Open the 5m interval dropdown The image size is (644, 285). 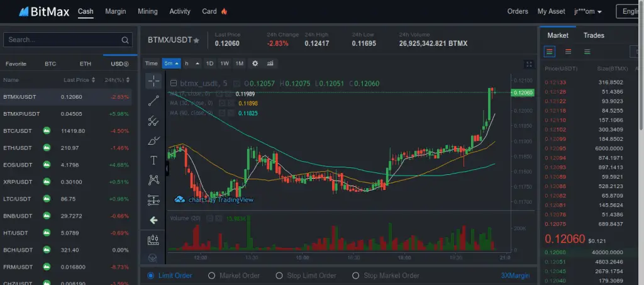(171, 64)
